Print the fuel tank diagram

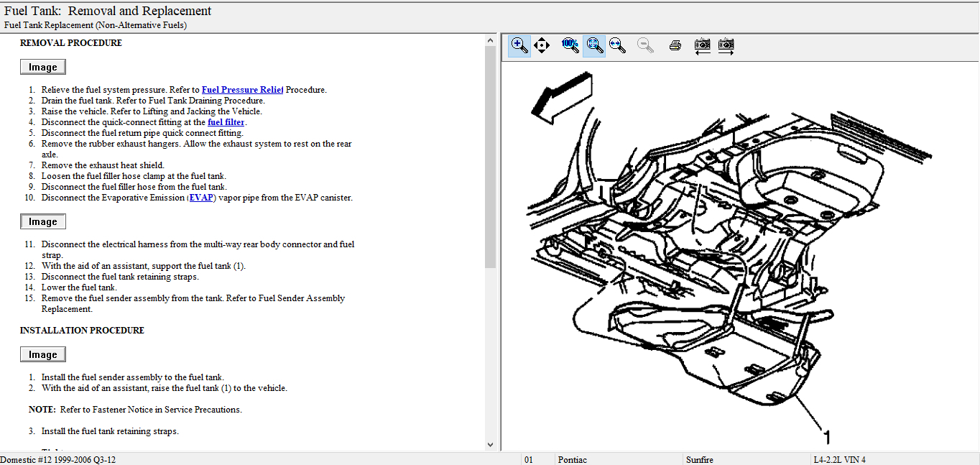(675, 45)
